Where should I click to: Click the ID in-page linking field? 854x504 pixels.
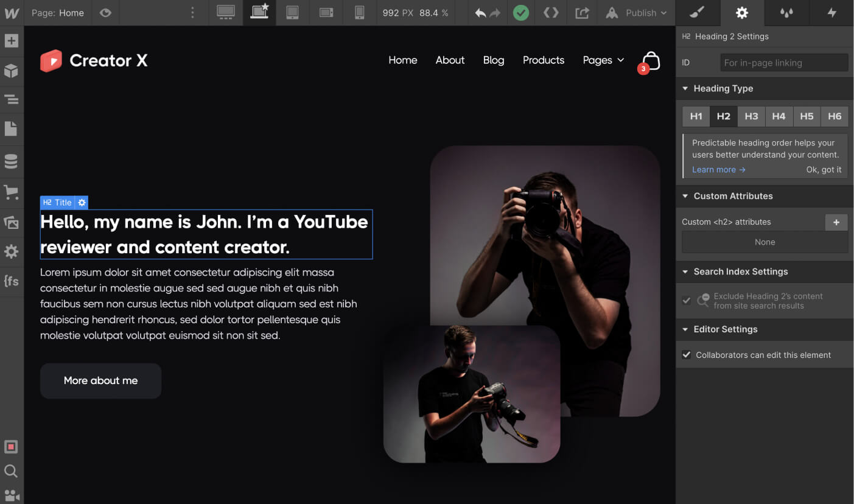pyautogui.click(x=783, y=63)
